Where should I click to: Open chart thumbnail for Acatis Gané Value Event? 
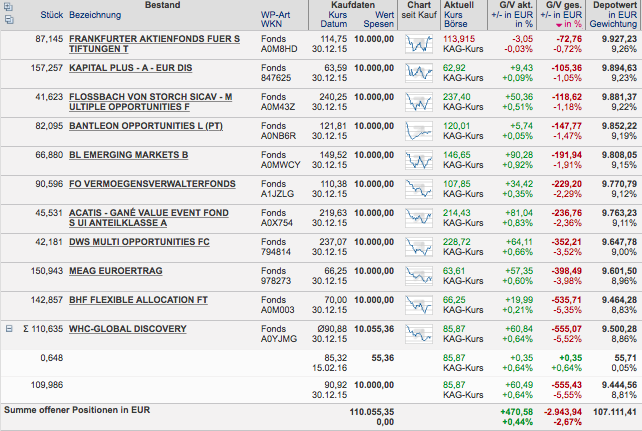tap(419, 218)
